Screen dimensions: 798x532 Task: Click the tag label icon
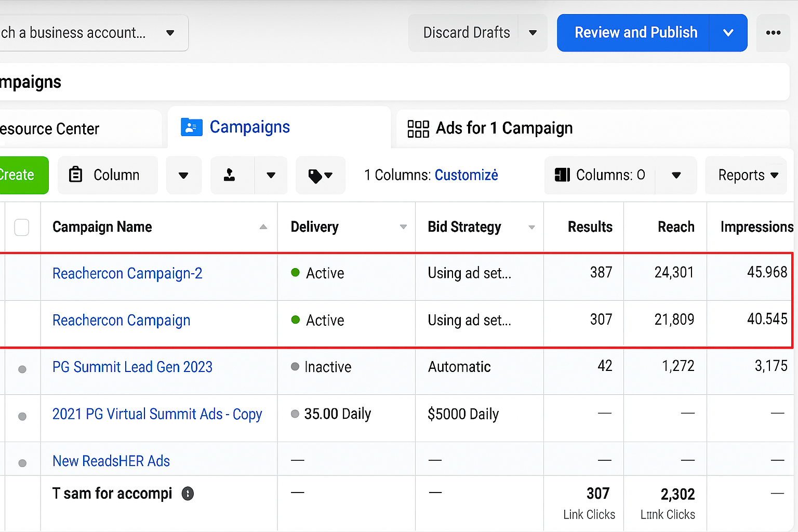[x=315, y=176]
